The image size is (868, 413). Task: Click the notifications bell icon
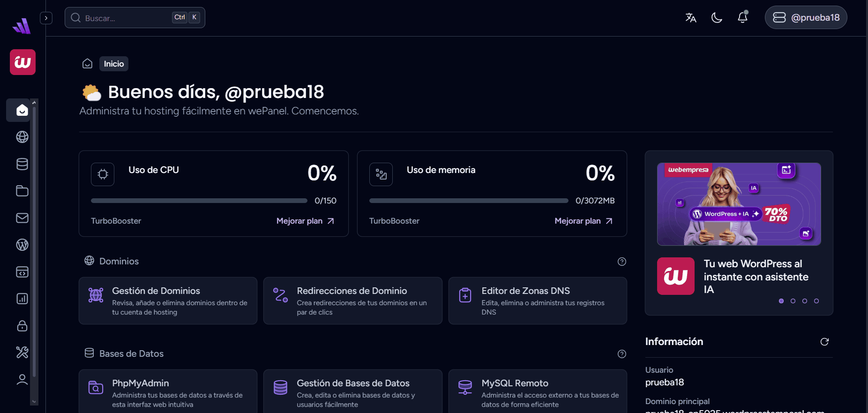pos(742,18)
